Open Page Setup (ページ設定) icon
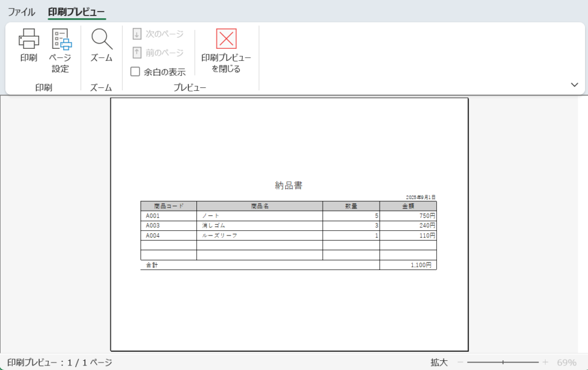The height and width of the screenshot is (370, 588). 61,39
